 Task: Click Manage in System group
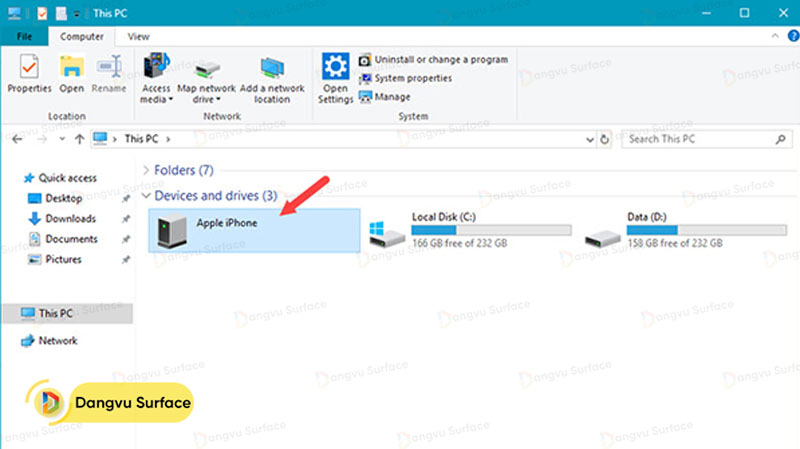tap(385, 97)
